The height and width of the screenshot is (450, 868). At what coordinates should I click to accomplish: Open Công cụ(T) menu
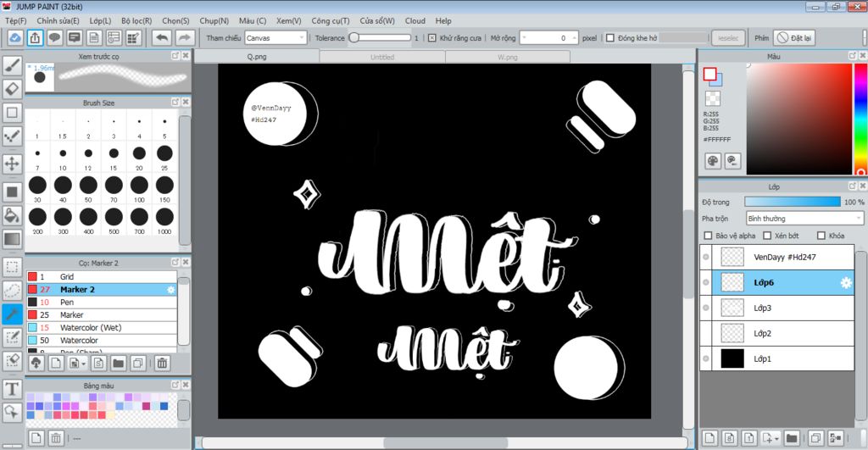click(x=331, y=20)
